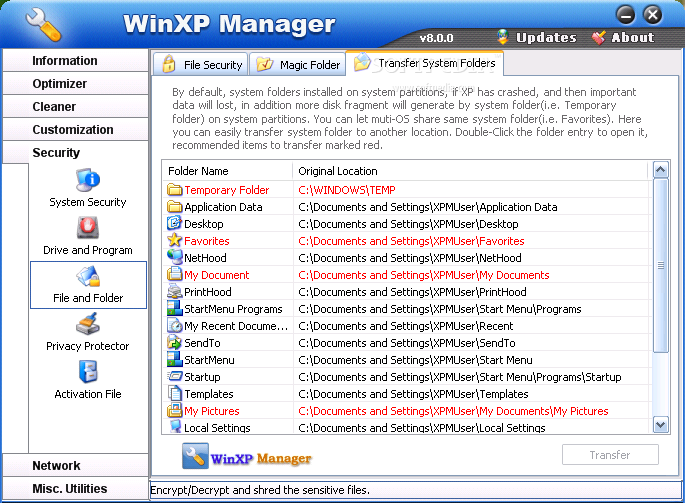Click the My Pictures row icon
Image resolution: width=685 pixels, height=503 pixels.
tap(174, 410)
